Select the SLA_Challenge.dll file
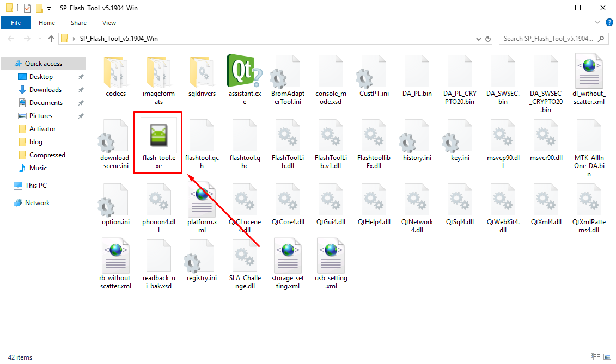 245,264
